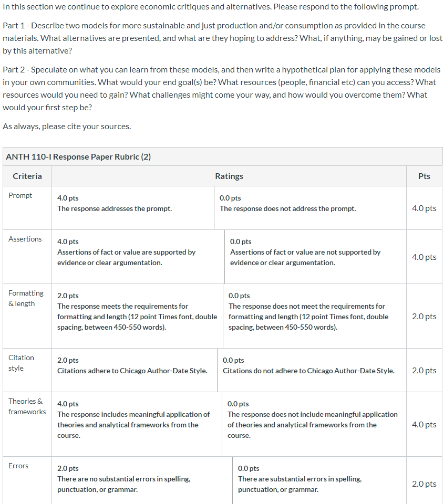Select 0.0 pts substantial errors rating
The width and height of the screenshot is (444, 504).
pyautogui.click(x=319, y=480)
